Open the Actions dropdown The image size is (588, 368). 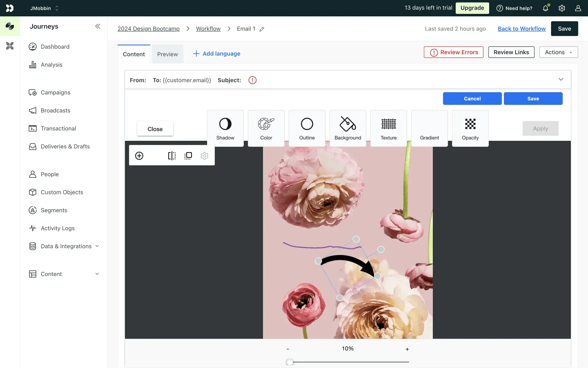tap(558, 52)
